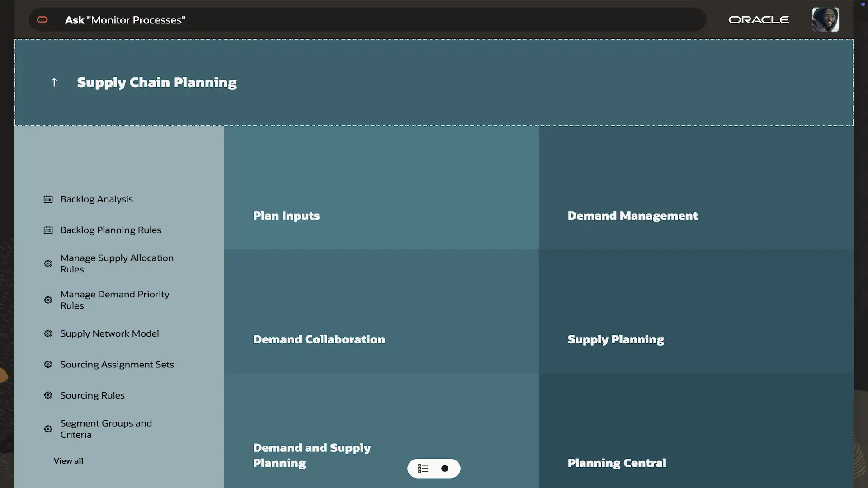Click the Ask "Monitor Processes" search field
The image size is (868, 488).
coord(362,20)
